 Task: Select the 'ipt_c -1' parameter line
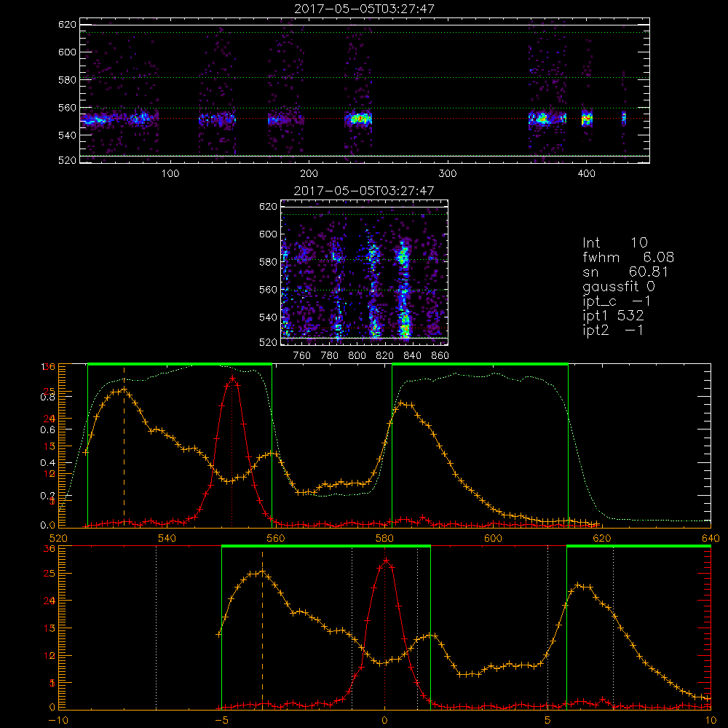tap(617, 302)
